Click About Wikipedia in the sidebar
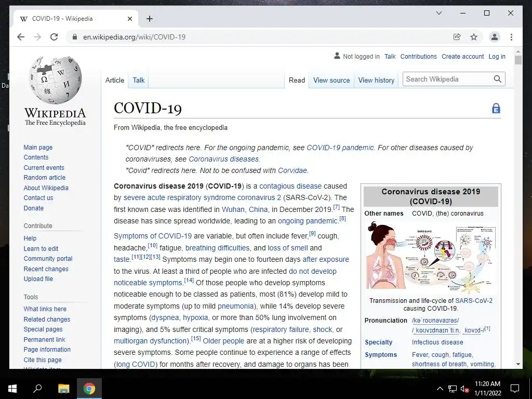Image resolution: width=532 pixels, height=399 pixels. point(46,188)
